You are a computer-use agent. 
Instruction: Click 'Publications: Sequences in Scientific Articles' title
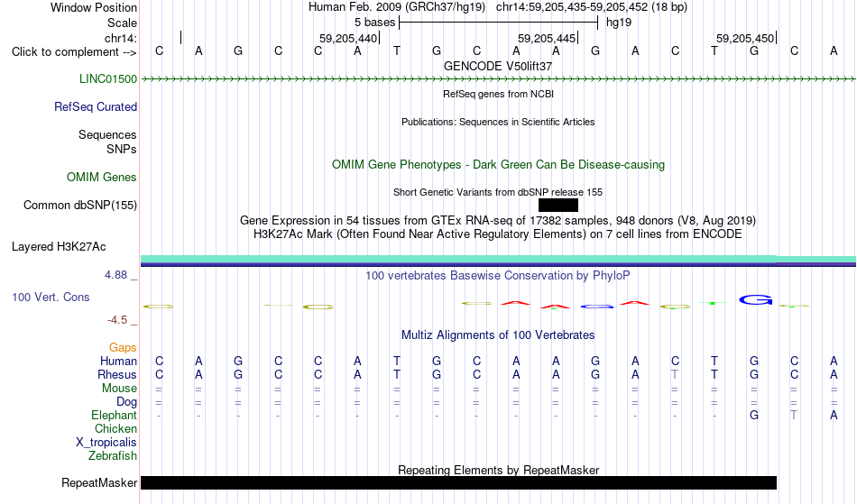(x=498, y=122)
